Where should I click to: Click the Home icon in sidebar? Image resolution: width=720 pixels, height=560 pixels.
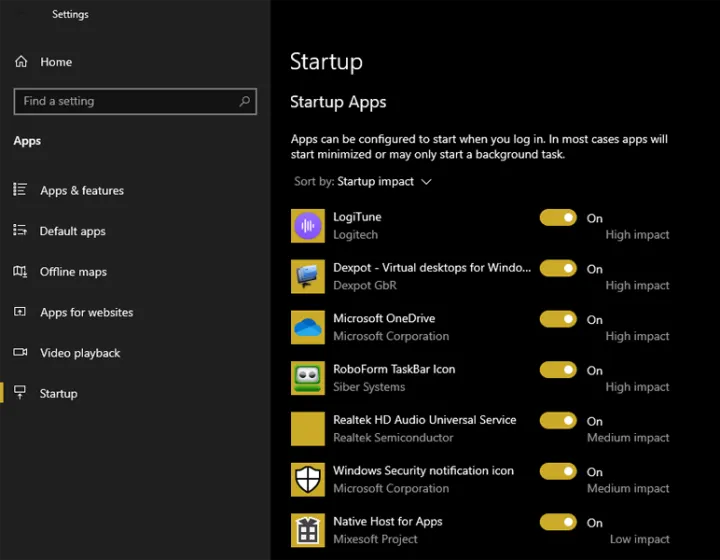click(x=21, y=62)
